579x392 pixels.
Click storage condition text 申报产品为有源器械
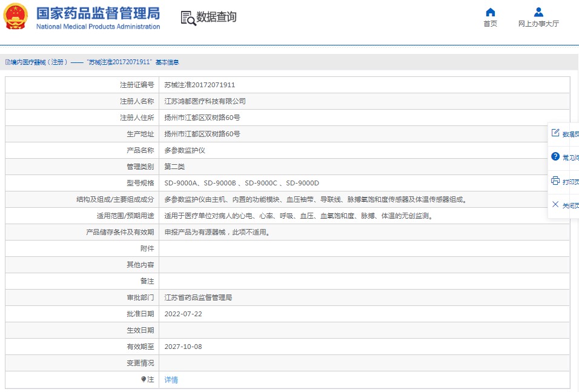click(195, 232)
